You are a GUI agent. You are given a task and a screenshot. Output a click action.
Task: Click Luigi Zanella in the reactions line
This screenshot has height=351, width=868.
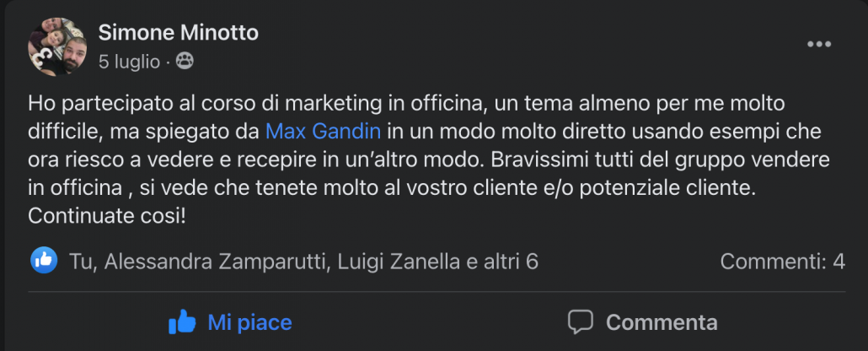[x=399, y=262]
